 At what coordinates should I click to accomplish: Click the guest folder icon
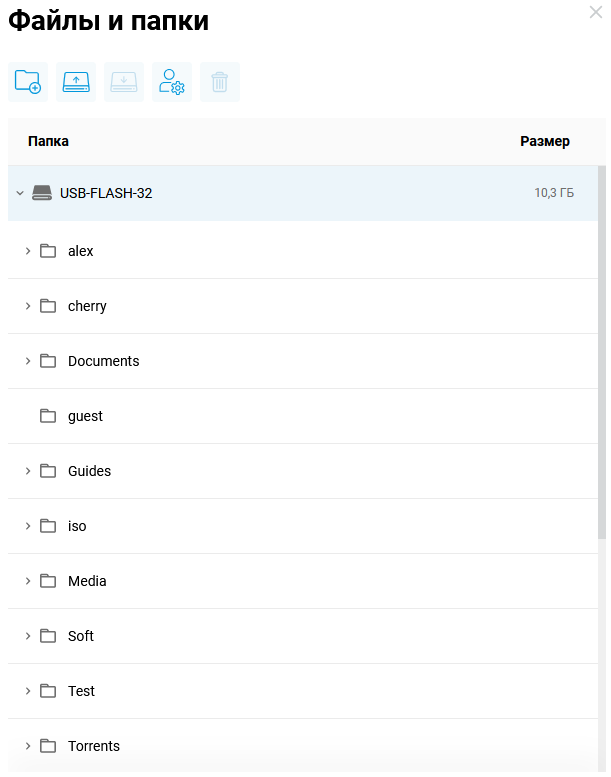[48, 416]
